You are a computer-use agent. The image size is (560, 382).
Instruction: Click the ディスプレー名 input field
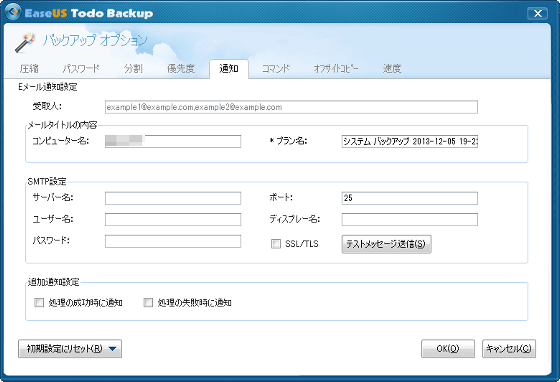410,220
